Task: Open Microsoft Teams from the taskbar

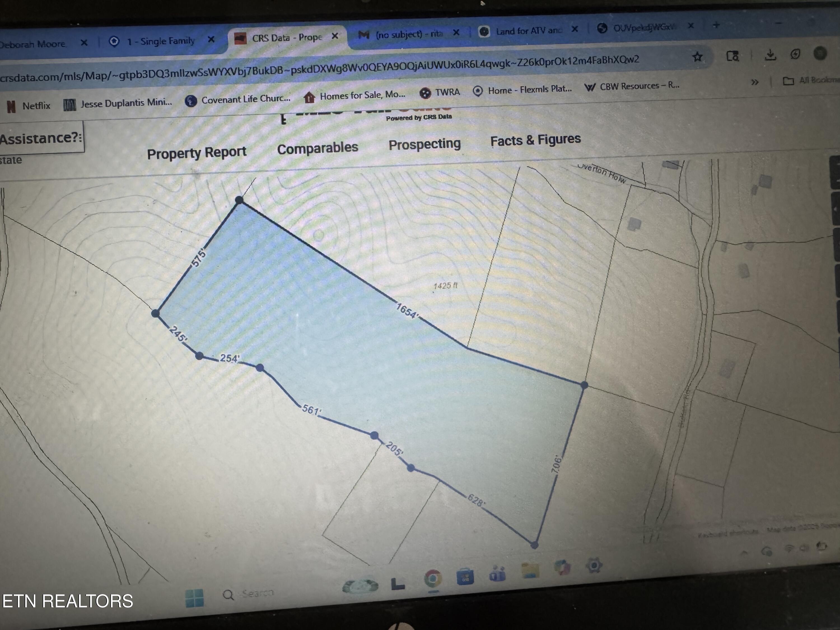Action: pos(498,575)
